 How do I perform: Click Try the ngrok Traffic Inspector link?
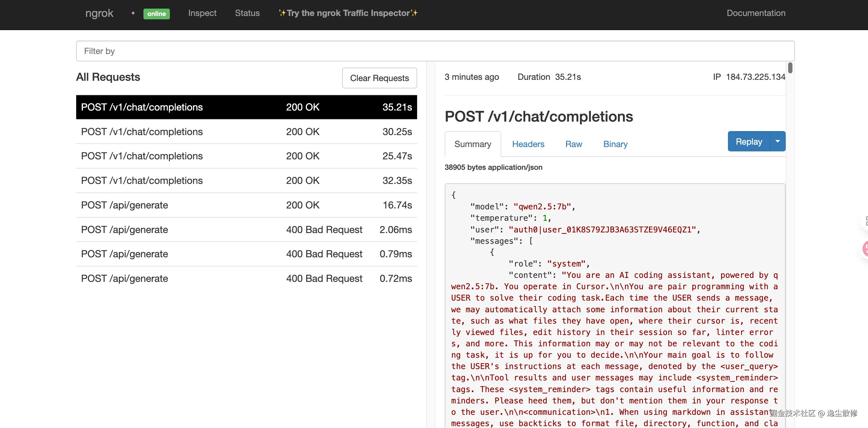(x=348, y=13)
